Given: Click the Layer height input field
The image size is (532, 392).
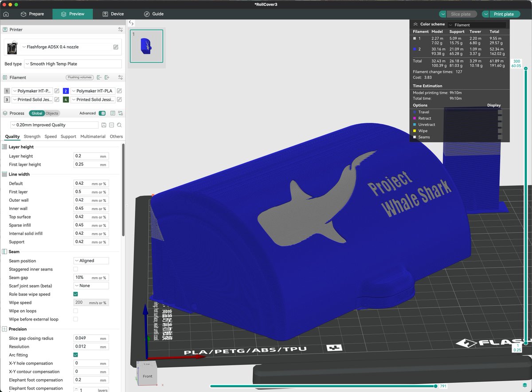Looking at the screenshot, I should [x=91, y=156].
